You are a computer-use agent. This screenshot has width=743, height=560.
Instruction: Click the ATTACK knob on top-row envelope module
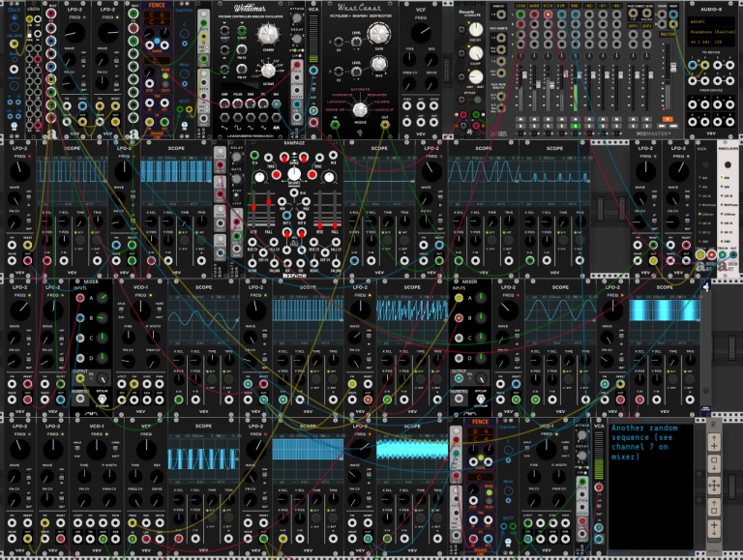click(297, 17)
